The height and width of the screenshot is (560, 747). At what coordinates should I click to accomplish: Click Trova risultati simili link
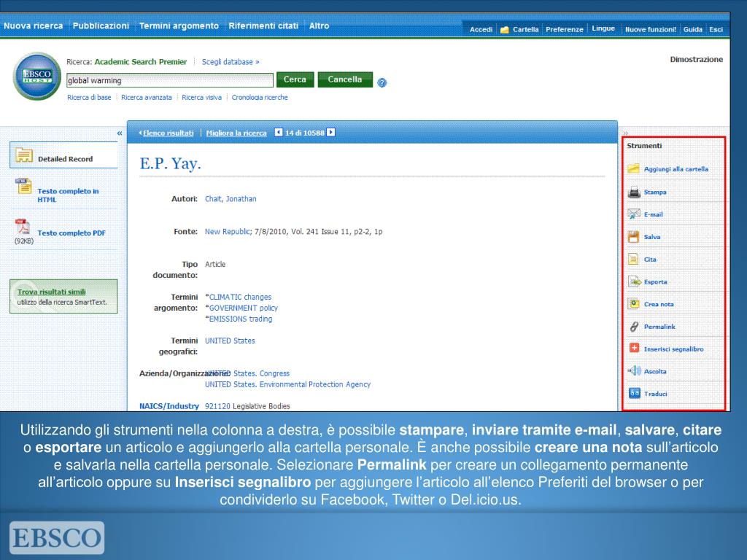52,292
